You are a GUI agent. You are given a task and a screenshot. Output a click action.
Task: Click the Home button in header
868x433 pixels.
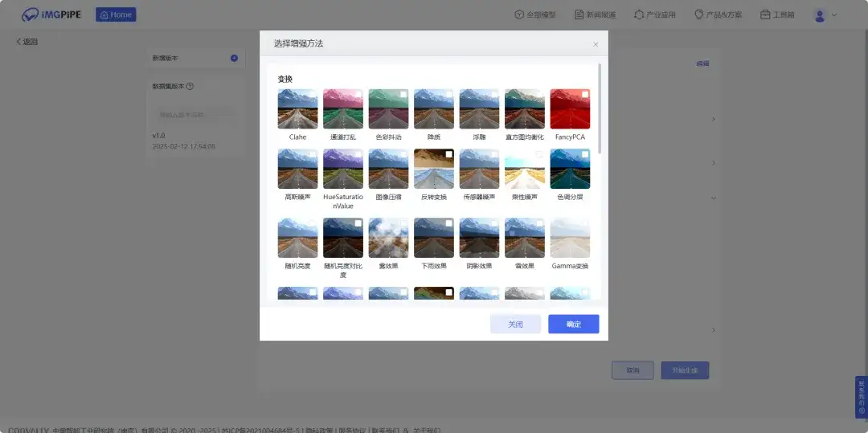[x=116, y=14]
